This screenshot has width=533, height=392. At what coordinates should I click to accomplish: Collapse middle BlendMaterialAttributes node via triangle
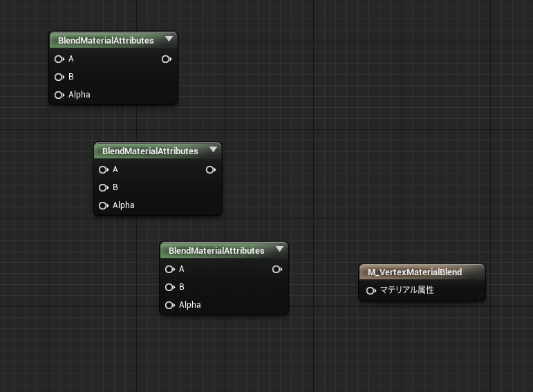213,149
